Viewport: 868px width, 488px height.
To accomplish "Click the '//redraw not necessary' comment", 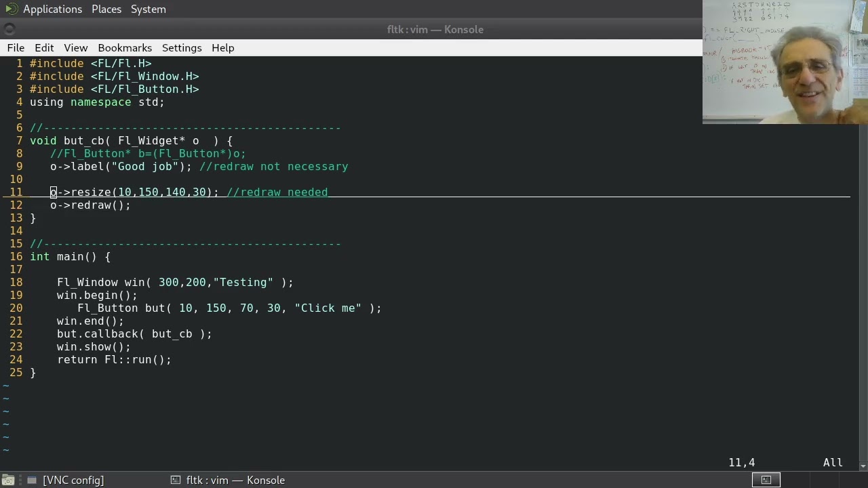I will point(273,166).
